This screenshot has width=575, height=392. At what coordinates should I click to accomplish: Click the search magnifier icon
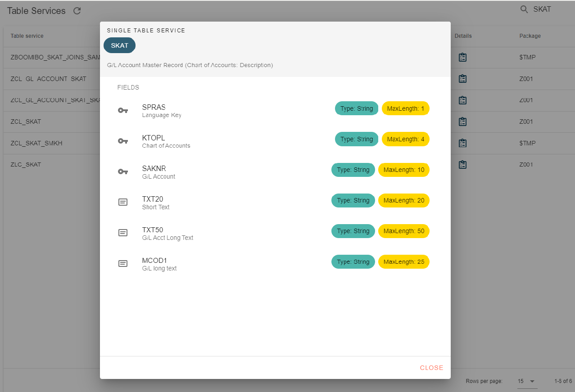click(x=524, y=9)
